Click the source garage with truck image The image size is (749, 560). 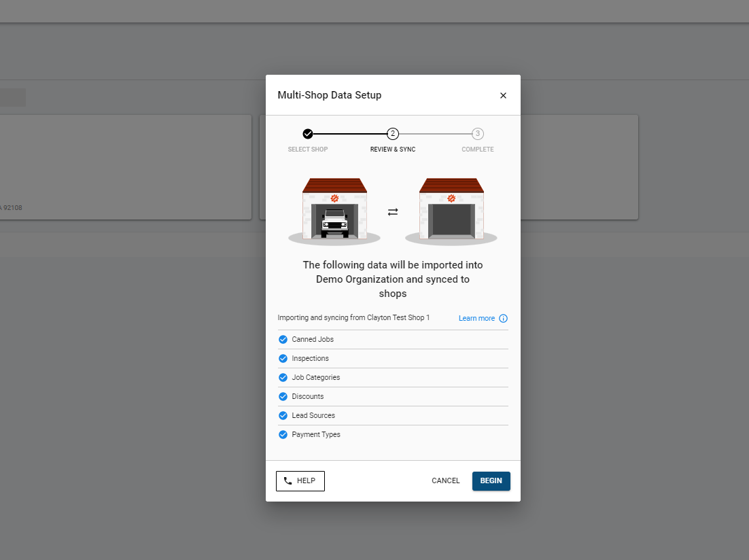click(334, 211)
